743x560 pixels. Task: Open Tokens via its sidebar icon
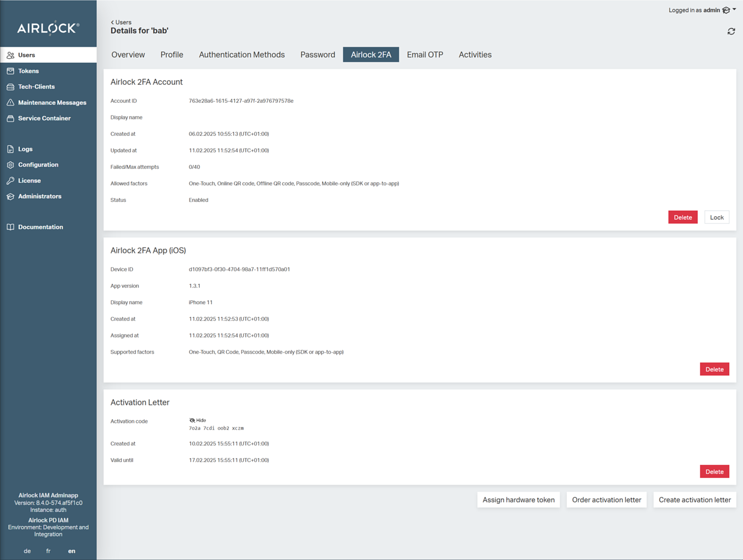(10, 71)
